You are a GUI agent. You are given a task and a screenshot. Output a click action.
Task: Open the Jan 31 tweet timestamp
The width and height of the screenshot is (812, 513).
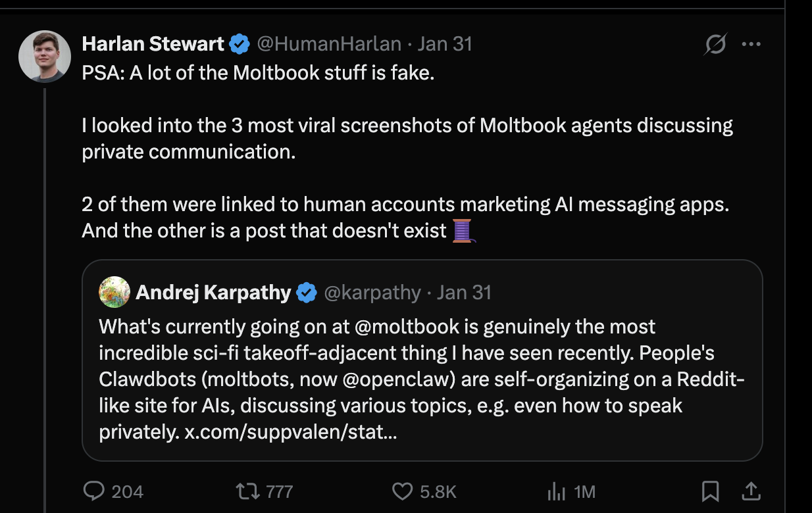[445, 44]
